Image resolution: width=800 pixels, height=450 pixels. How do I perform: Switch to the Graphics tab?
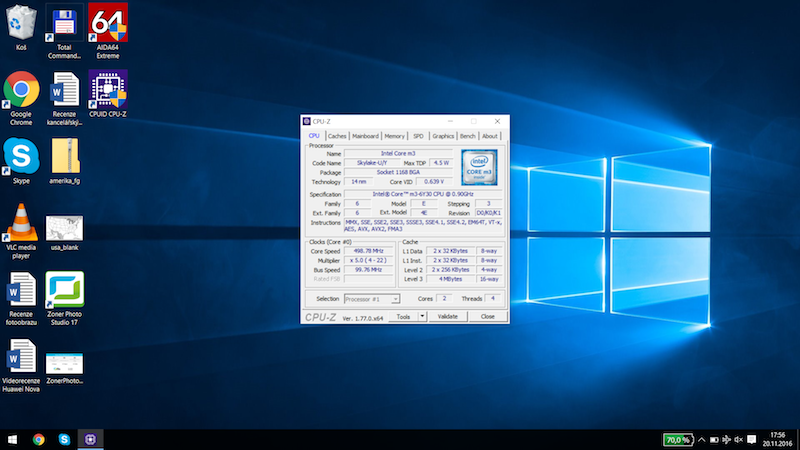pyautogui.click(x=443, y=136)
